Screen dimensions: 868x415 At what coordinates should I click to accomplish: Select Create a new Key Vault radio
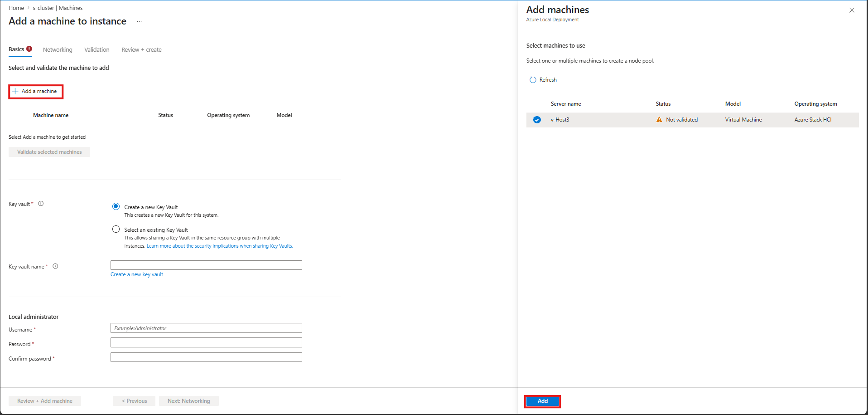tap(116, 206)
